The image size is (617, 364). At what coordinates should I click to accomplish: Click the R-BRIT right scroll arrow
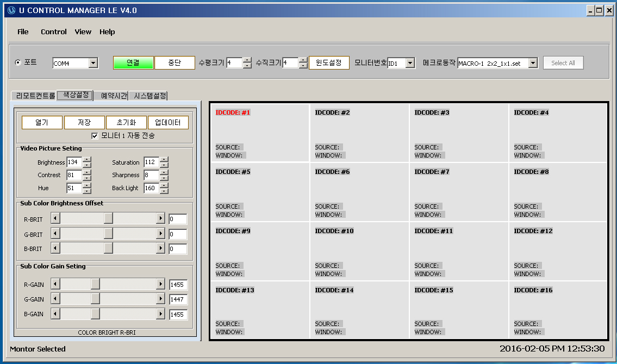(x=160, y=218)
